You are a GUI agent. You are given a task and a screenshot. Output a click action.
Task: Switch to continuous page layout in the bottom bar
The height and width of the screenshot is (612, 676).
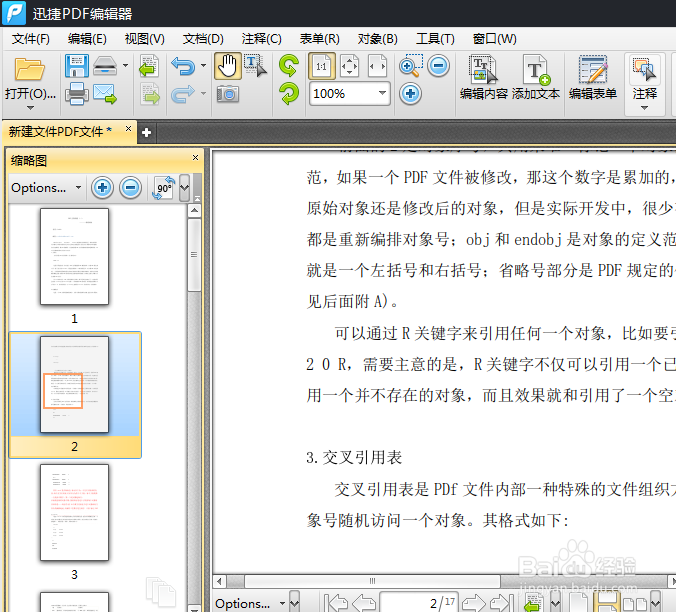[607, 603]
